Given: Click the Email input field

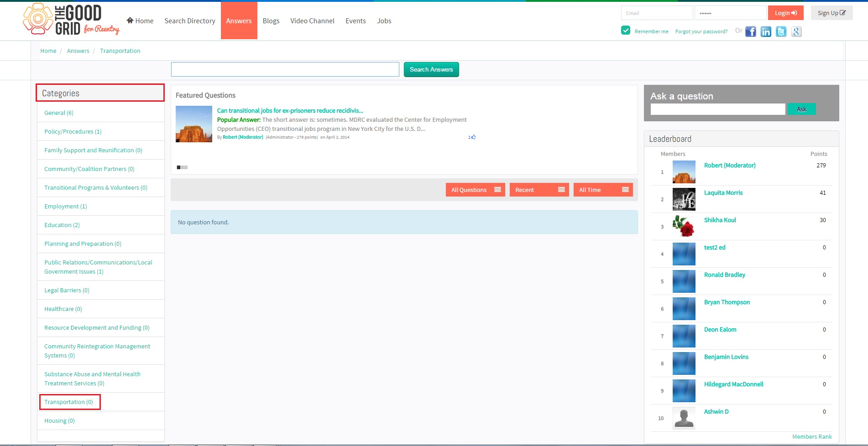Looking at the screenshot, I should point(657,13).
